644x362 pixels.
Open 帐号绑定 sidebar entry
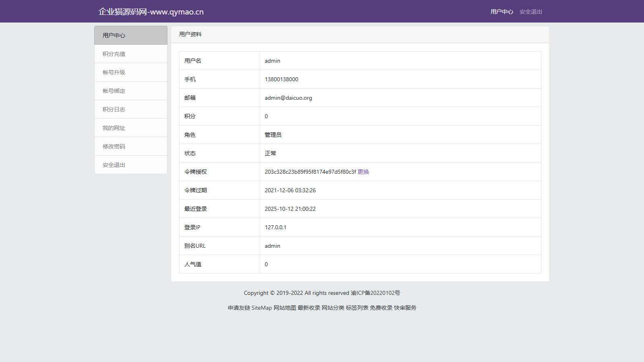point(114,91)
